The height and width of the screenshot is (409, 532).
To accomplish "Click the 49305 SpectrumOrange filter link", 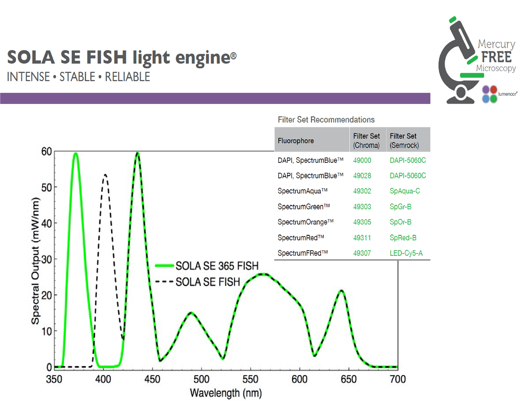I will click(x=362, y=222).
